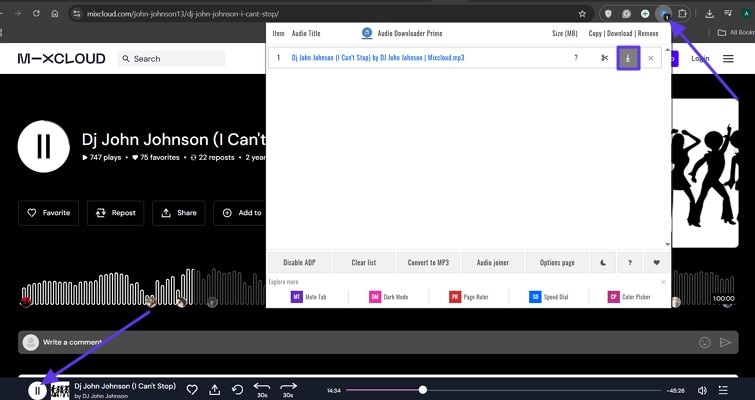Toggle dark mode moon icon in popup
This screenshot has width=755, height=400.
pyautogui.click(x=603, y=262)
